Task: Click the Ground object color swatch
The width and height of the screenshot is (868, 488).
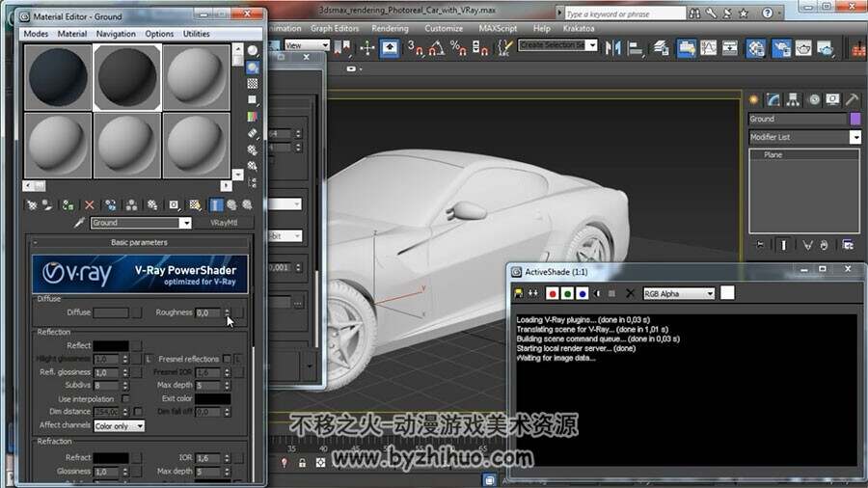Action: pyautogui.click(x=855, y=119)
